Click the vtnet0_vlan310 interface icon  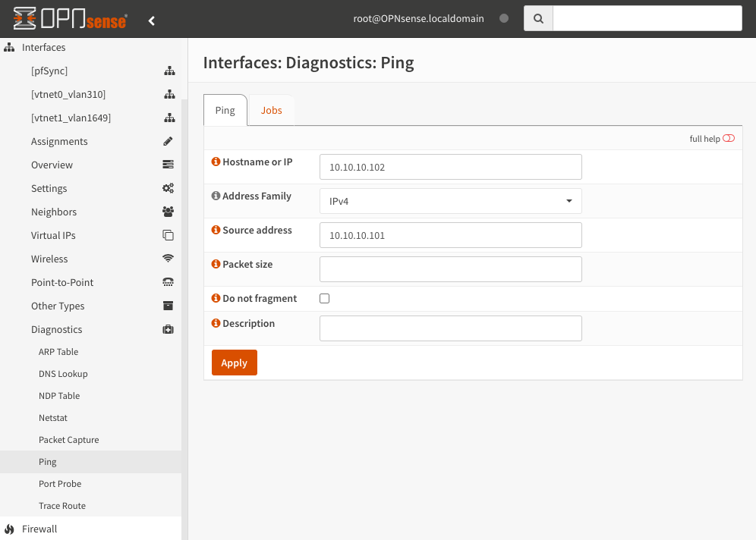click(x=169, y=94)
